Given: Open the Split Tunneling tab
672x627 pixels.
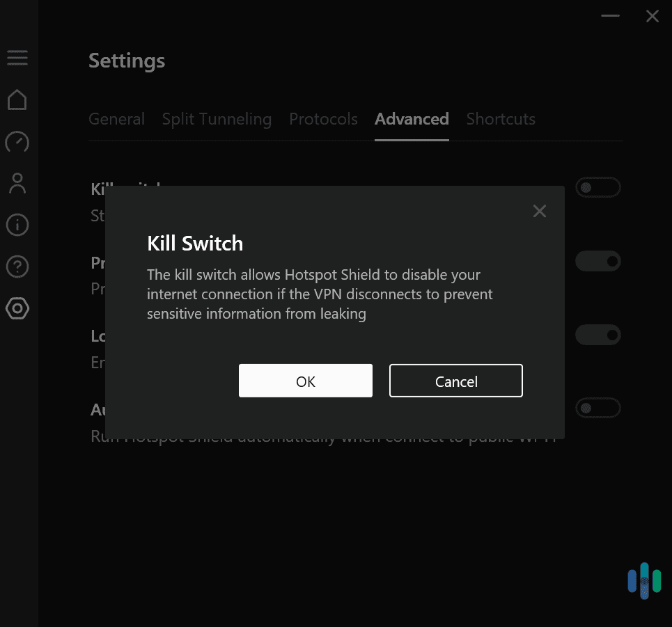Looking at the screenshot, I should pyautogui.click(x=217, y=119).
